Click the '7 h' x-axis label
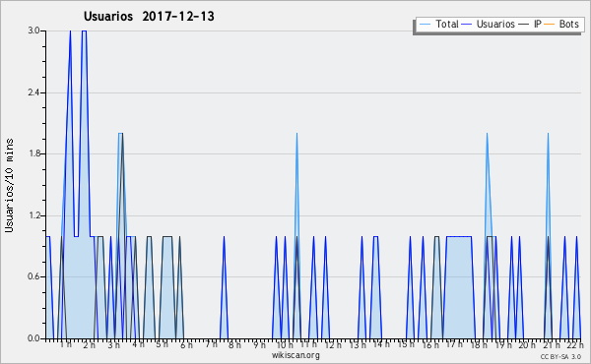591x364 pixels. pos(211,344)
